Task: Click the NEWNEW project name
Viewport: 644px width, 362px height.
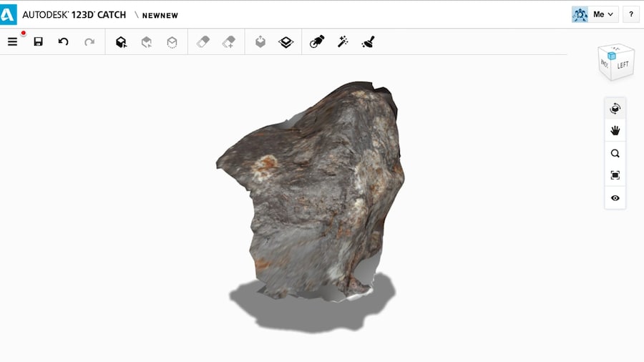Action: tap(160, 16)
